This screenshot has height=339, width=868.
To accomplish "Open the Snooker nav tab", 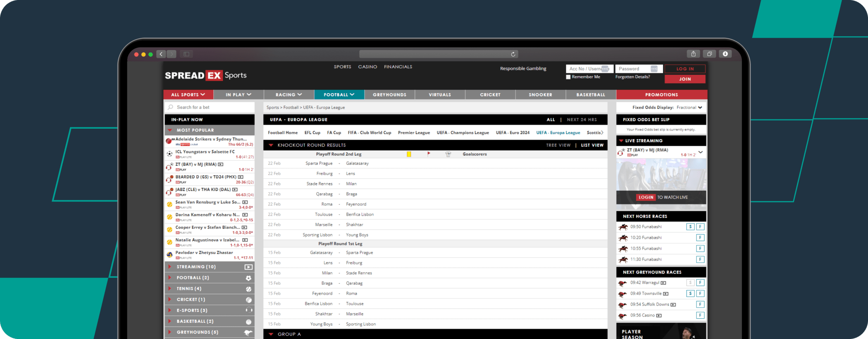I will (540, 95).
